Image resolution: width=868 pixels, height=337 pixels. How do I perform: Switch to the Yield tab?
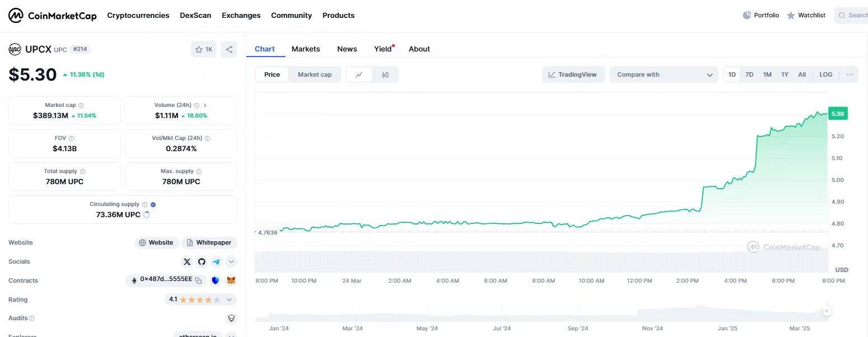[383, 49]
